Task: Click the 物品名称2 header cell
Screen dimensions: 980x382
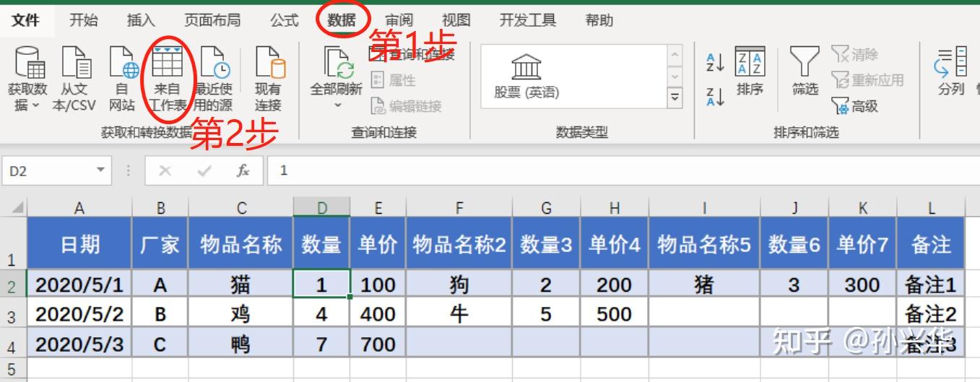Action: [x=459, y=243]
